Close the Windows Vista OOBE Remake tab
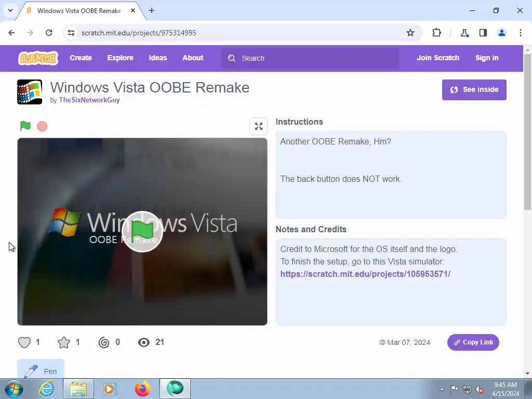 (133, 10)
